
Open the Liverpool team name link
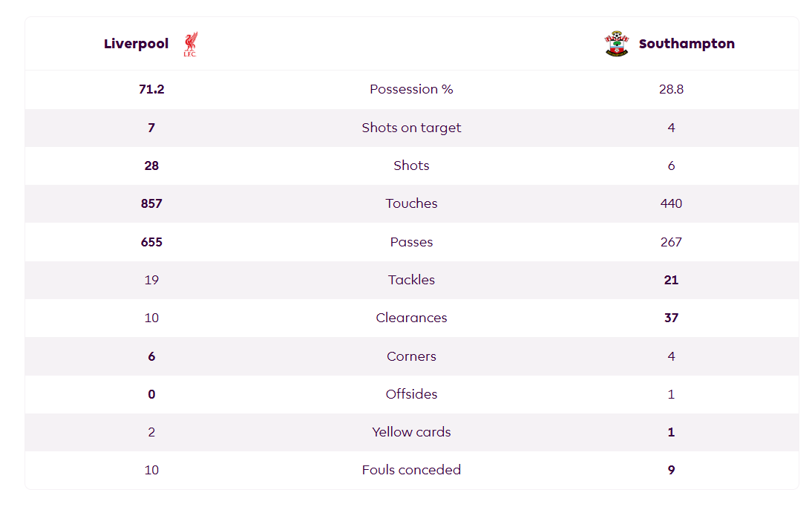pos(136,44)
